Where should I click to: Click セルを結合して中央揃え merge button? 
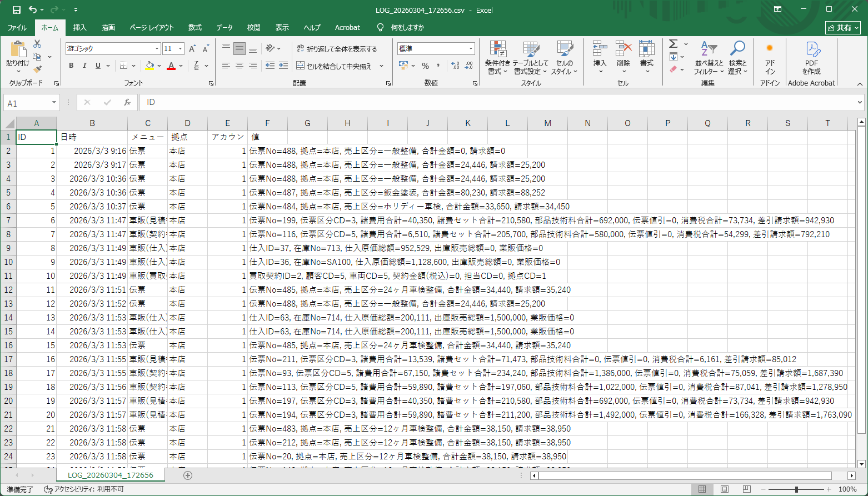click(335, 66)
